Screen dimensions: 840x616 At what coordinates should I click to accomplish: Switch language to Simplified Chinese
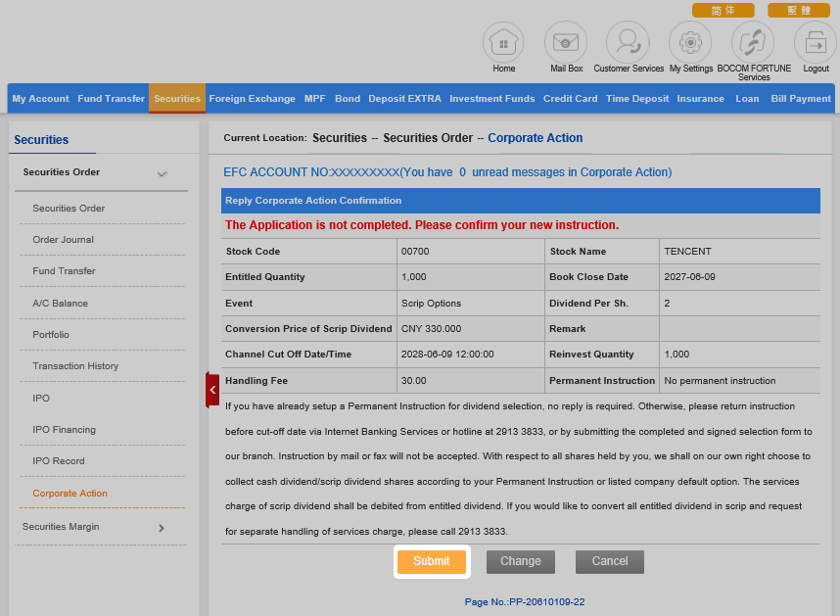[x=723, y=10]
